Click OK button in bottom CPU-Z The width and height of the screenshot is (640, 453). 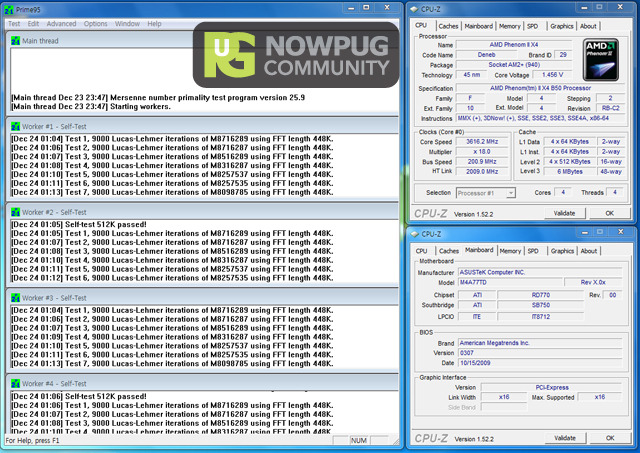click(610, 438)
